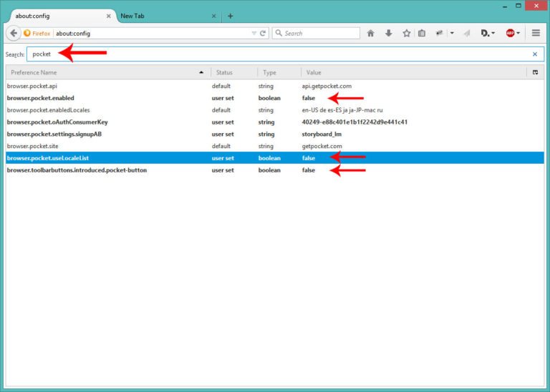Click the false value of browser.pocket.enabled
The image size is (550, 392).
click(309, 98)
